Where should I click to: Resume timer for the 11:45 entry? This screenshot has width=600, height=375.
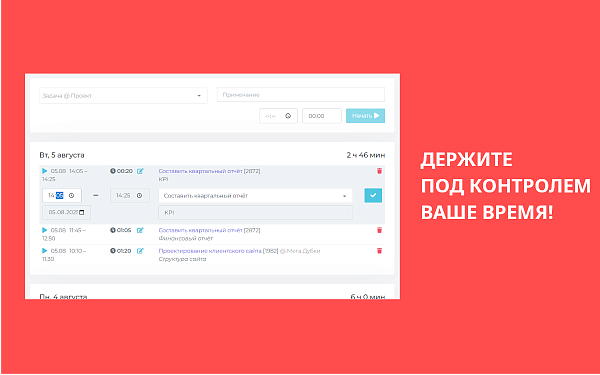pyautogui.click(x=45, y=230)
